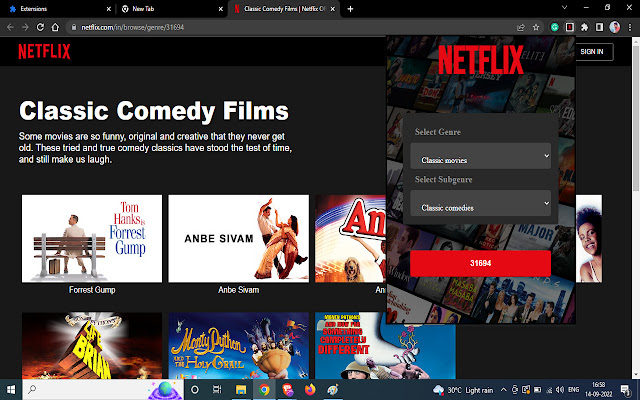Open the browser home page icon
Screen dimensions: 640x400
55,27
